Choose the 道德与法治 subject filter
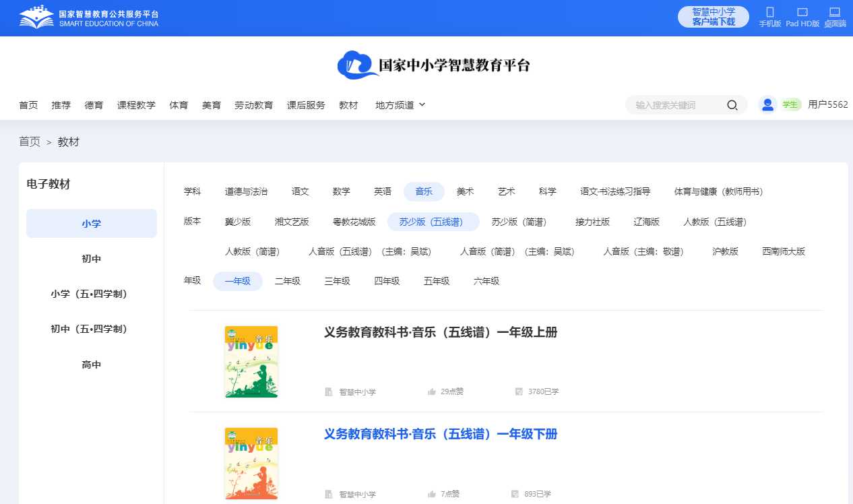The image size is (853, 504). (x=246, y=191)
